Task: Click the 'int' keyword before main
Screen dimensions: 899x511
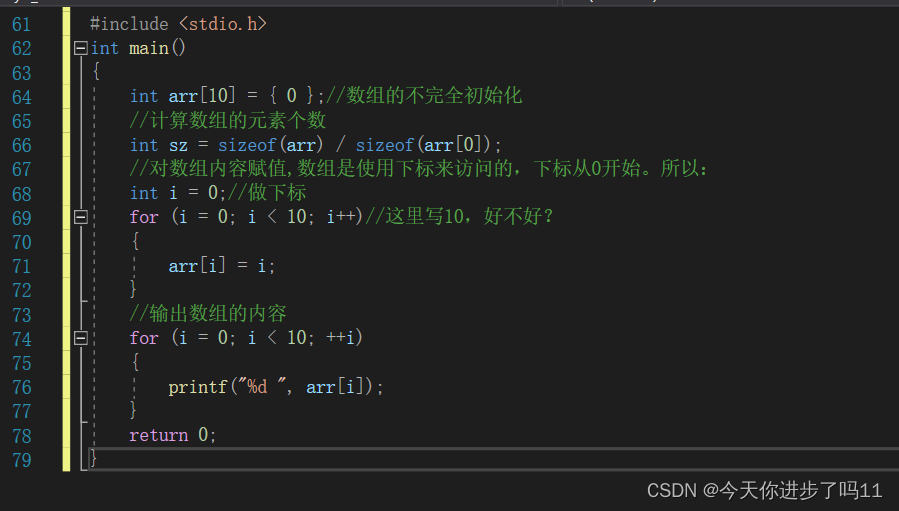Action: pyautogui.click(x=105, y=48)
